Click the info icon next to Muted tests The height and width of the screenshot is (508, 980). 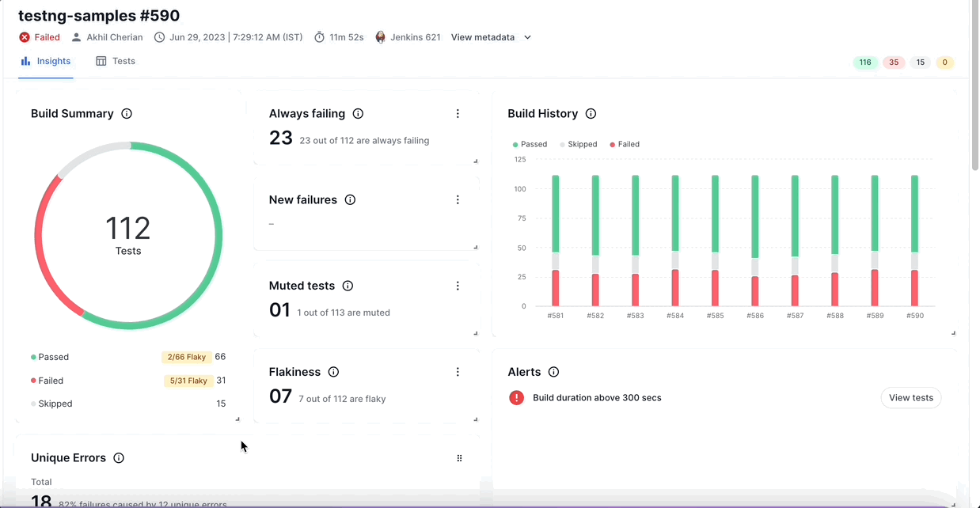[348, 286]
